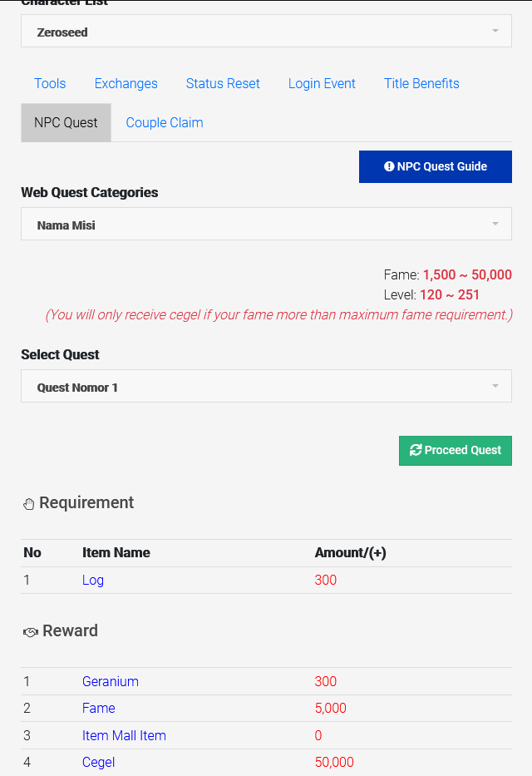This screenshot has width=532, height=776.
Task: Click the refresh icon inside Proceed Quest button
Action: tap(416, 450)
